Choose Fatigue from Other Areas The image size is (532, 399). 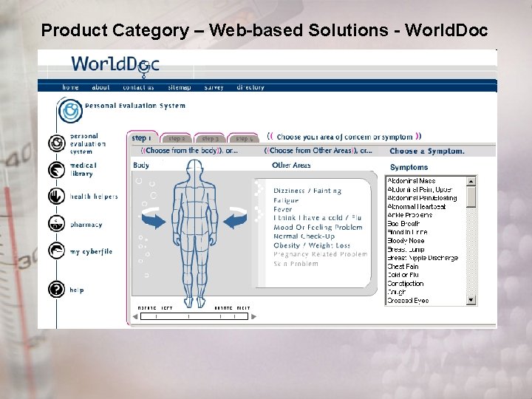pos(286,200)
